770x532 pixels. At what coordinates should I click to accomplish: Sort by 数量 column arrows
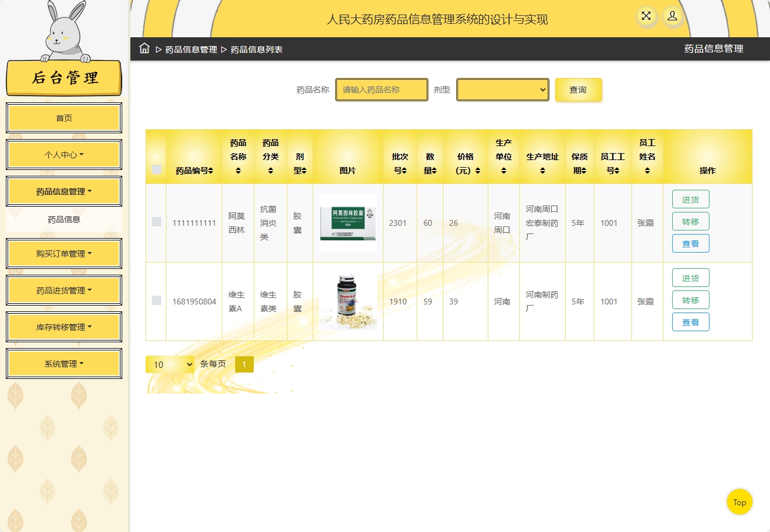434,171
